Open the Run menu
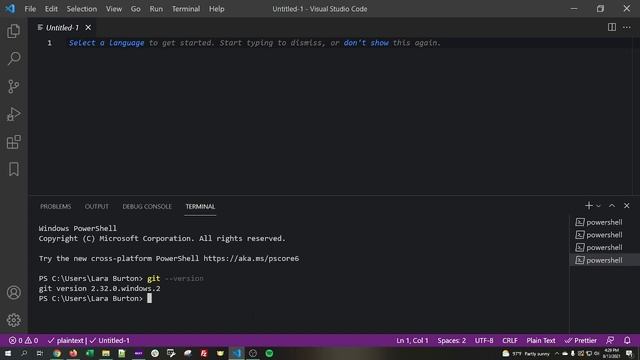 click(x=156, y=9)
